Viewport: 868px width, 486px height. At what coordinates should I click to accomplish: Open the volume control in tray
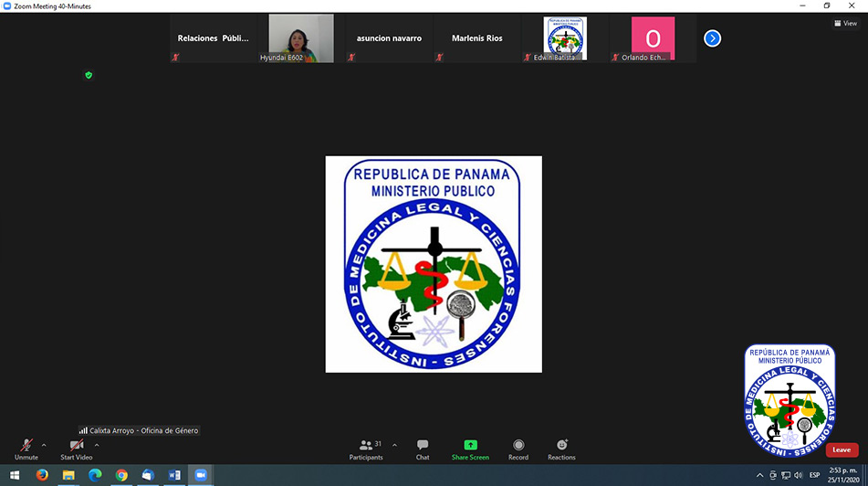point(799,475)
